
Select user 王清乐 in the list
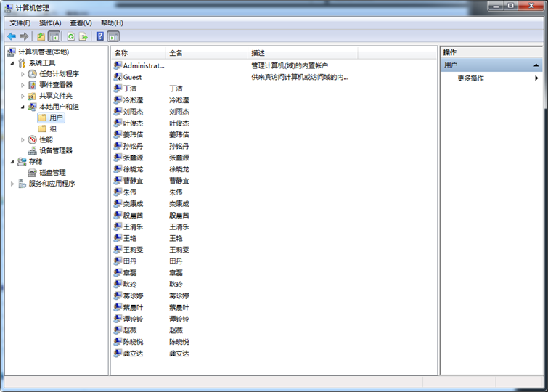133,226
